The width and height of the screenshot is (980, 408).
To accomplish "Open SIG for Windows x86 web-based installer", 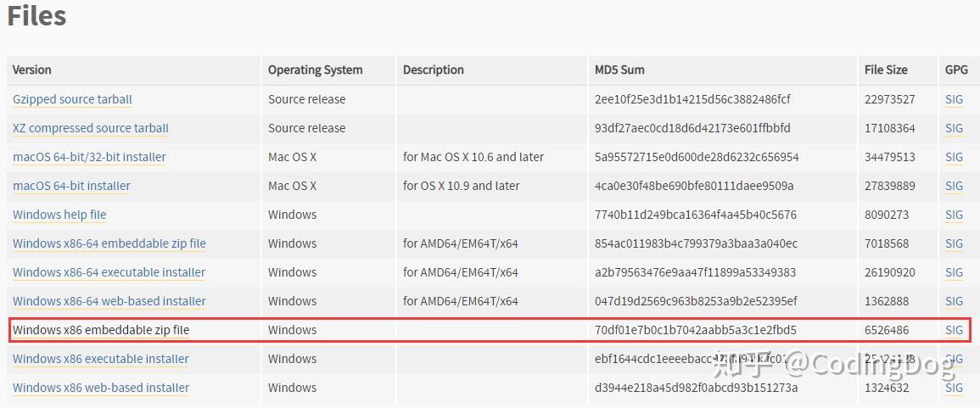I will (x=954, y=388).
